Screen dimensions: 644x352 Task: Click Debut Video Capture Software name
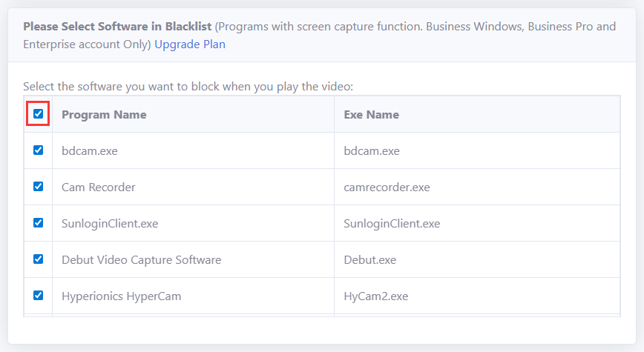141,260
